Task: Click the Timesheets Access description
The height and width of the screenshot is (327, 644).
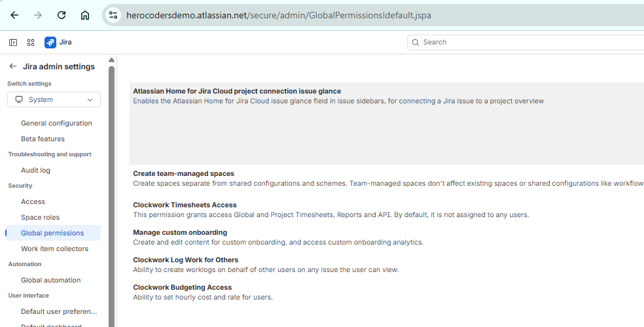Action: (x=331, y=215)
